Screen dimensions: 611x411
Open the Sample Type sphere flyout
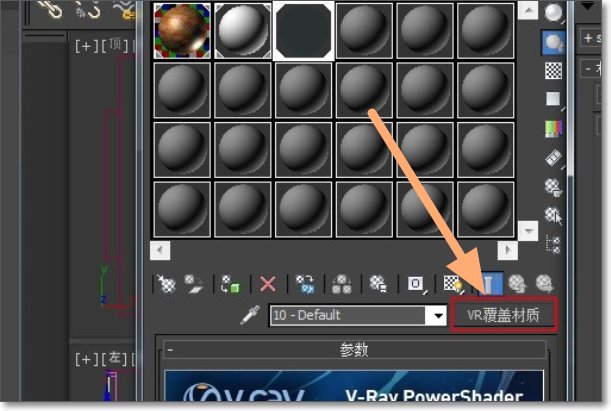pyautogui.click(x=553, y=12)
